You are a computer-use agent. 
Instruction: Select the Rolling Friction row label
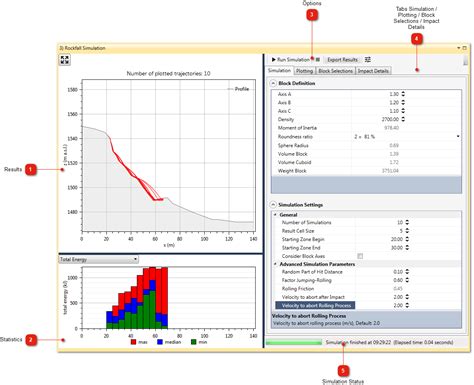click(298, 289)
